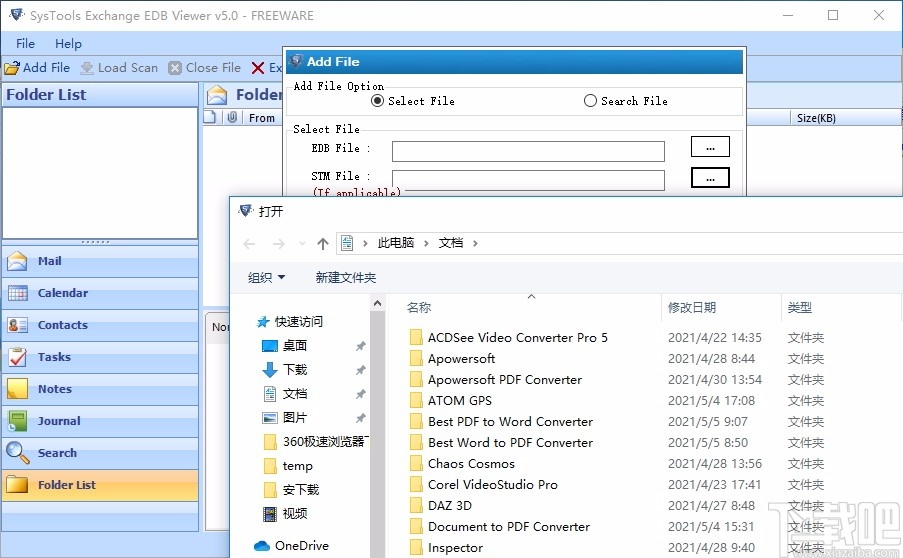Open the Journal section in the sidebar
The height and width of the screenshot is (558, 903).
pyautogui.click(x=100, y=421)
